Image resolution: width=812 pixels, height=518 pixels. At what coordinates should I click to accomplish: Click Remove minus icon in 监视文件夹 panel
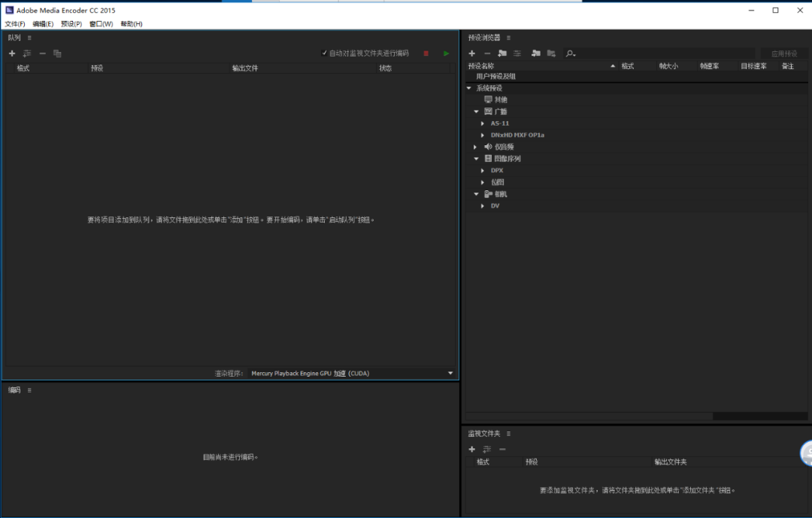[x=502, y=449]
